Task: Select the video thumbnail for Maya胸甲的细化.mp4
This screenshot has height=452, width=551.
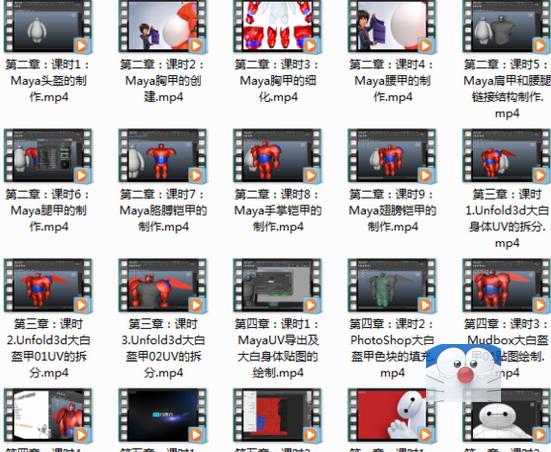Action: [277, 26]
